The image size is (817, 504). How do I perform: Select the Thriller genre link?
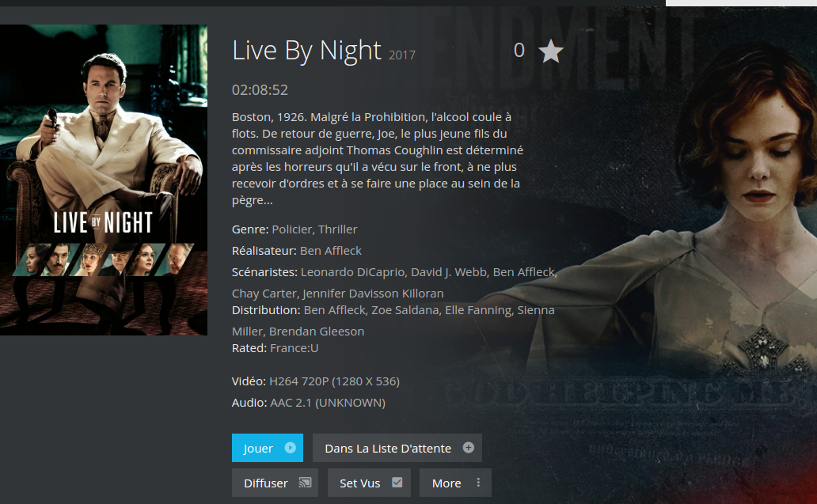[337, 229]
